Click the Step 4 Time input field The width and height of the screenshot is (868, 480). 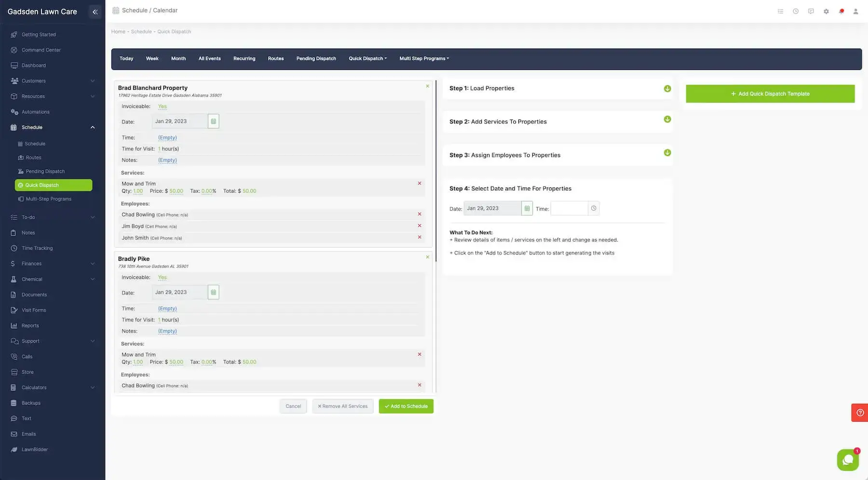coord(569,208)
